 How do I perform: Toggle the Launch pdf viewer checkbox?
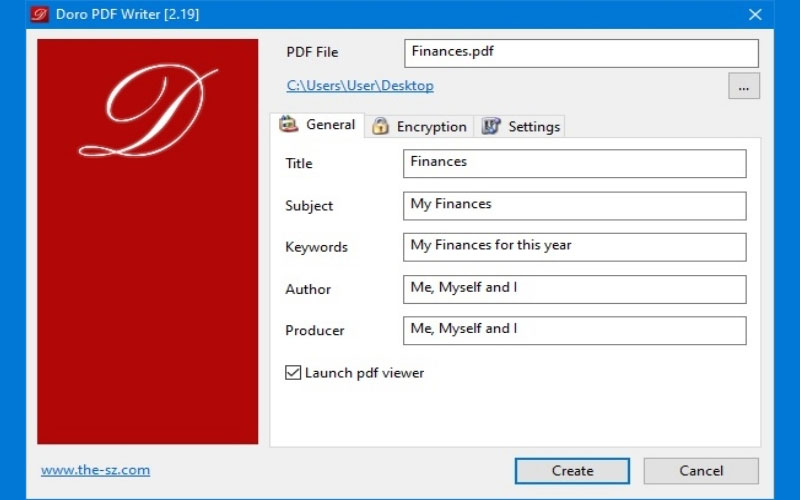click(x=293, y=372)
